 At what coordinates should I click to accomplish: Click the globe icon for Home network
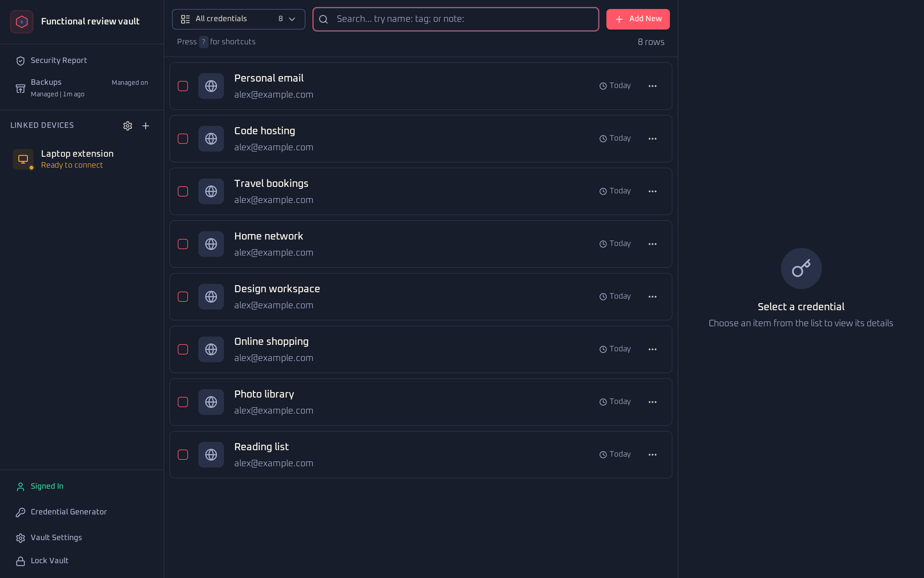pos(211,244)
